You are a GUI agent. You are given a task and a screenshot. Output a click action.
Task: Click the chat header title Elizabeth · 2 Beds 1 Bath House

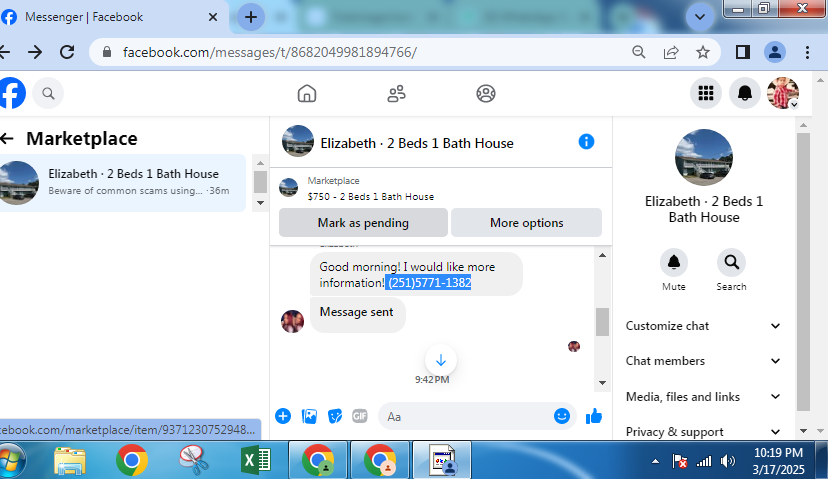[417, 143]
